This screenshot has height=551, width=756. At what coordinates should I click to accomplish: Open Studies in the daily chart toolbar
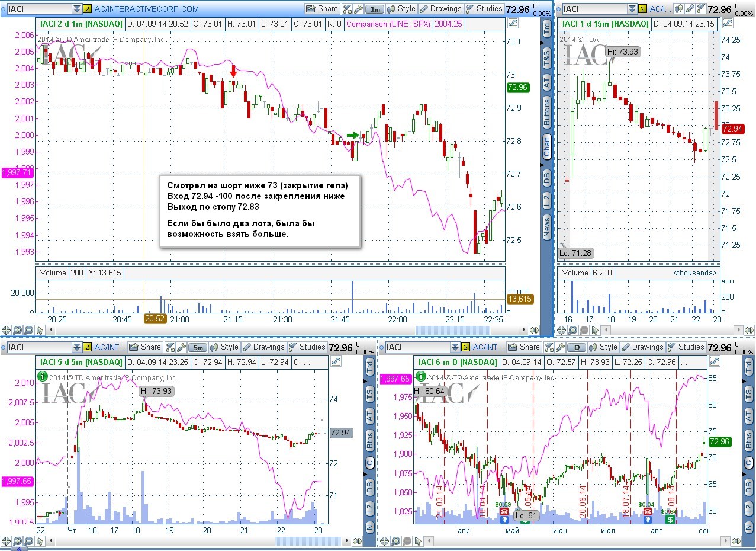(x=686, y=347)
